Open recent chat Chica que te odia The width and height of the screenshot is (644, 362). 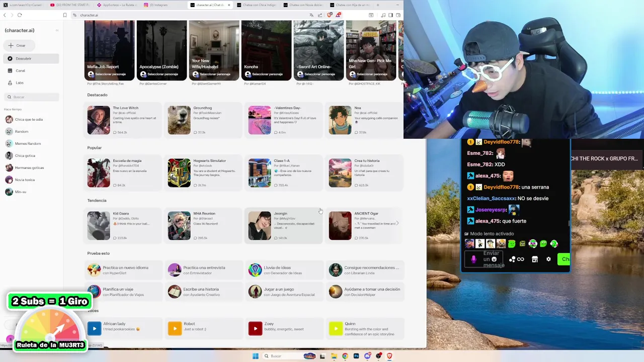pos(31,119)
